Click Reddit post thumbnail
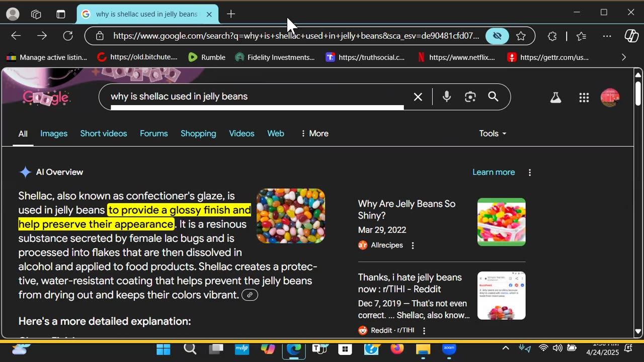The height and width of the screenshot is (362, 644). coord(502,296)
